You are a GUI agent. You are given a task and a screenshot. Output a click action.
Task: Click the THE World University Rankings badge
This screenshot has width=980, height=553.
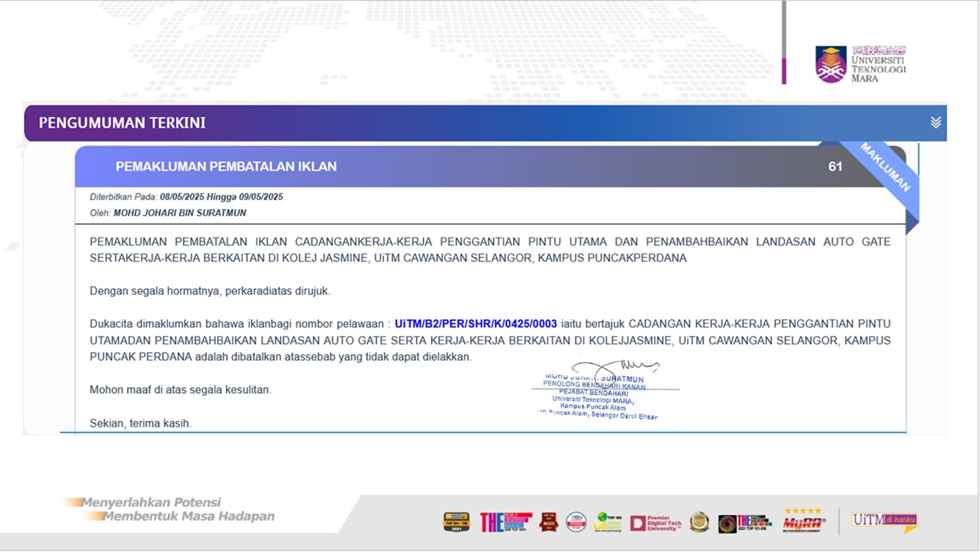tap(507, 522)
